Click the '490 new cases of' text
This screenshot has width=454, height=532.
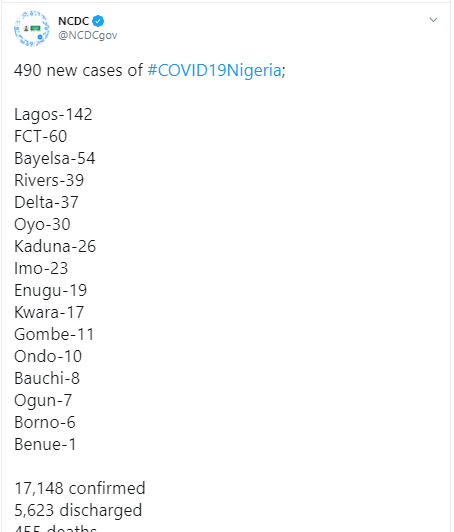point(78,71)
